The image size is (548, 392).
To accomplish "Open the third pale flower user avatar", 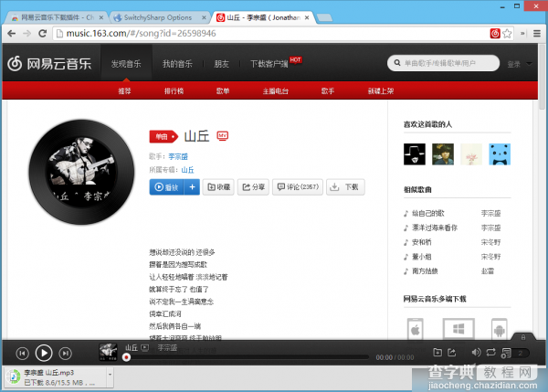I will click(x=471, y=154).
